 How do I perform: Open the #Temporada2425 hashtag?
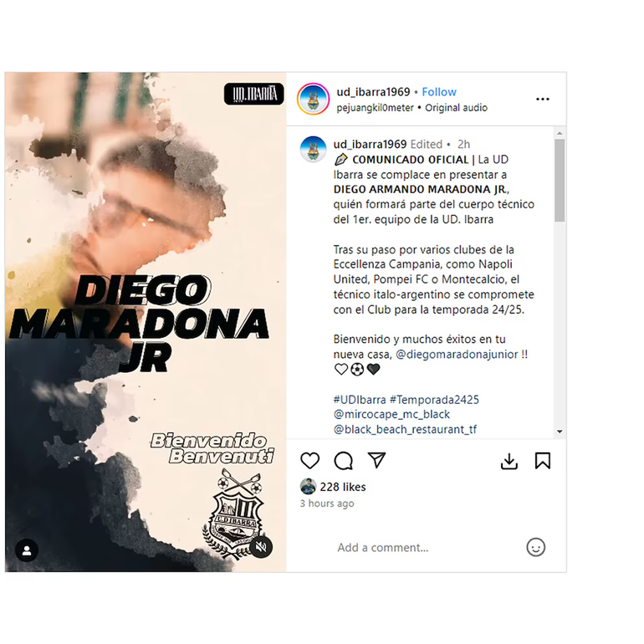point(434,400)
